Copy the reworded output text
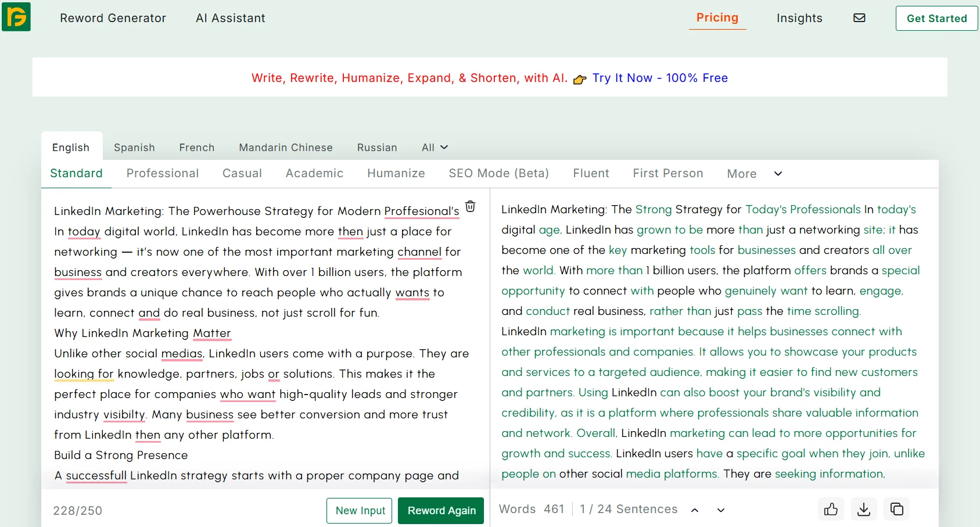This screenshot has height=527, width=980. pos(897,510)
